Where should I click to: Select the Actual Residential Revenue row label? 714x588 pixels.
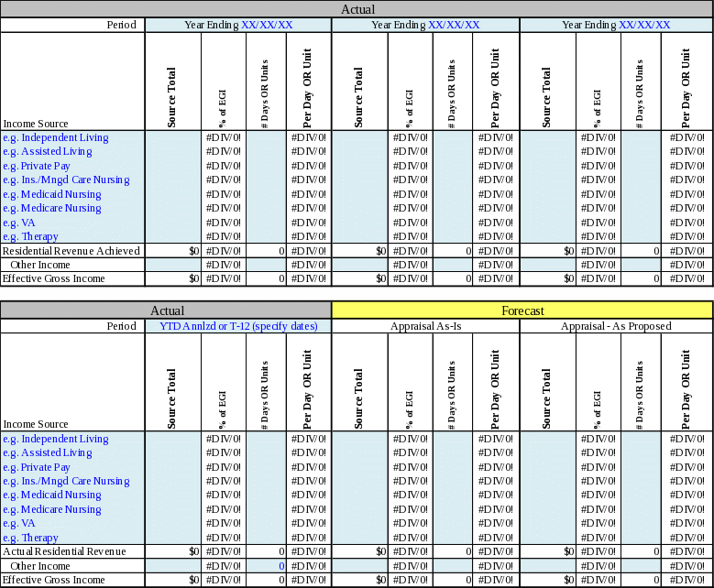click(64, 551)
